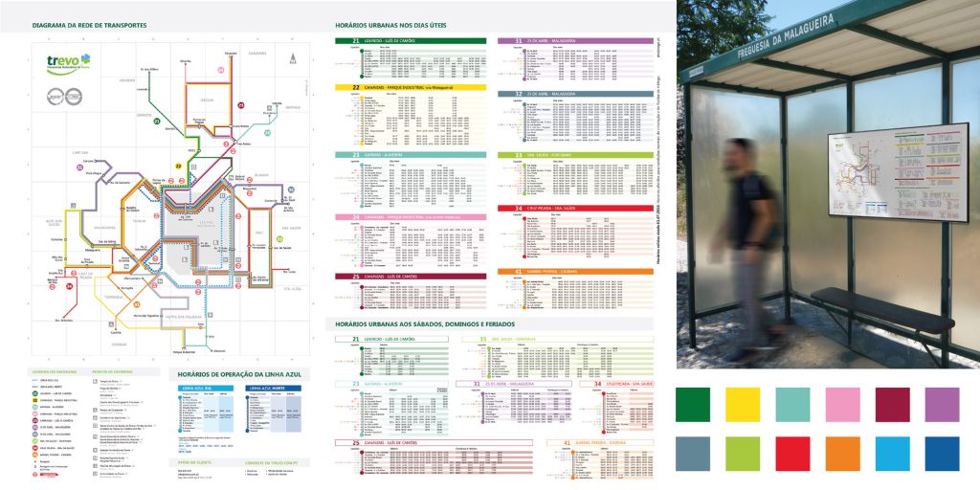Click 'HORÁRIOS DE OPERAÇÃO DA LINHA AZUL' heading
980x490 pixels.
239,374
